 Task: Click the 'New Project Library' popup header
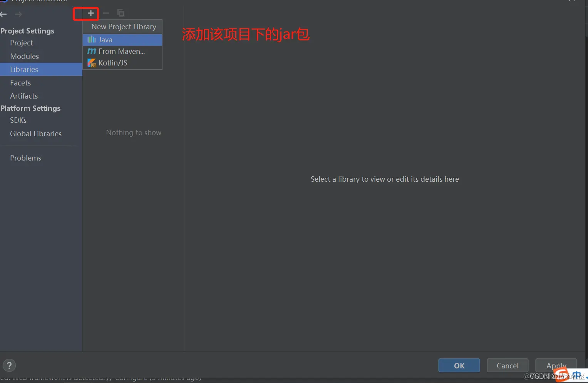(124, 27)
